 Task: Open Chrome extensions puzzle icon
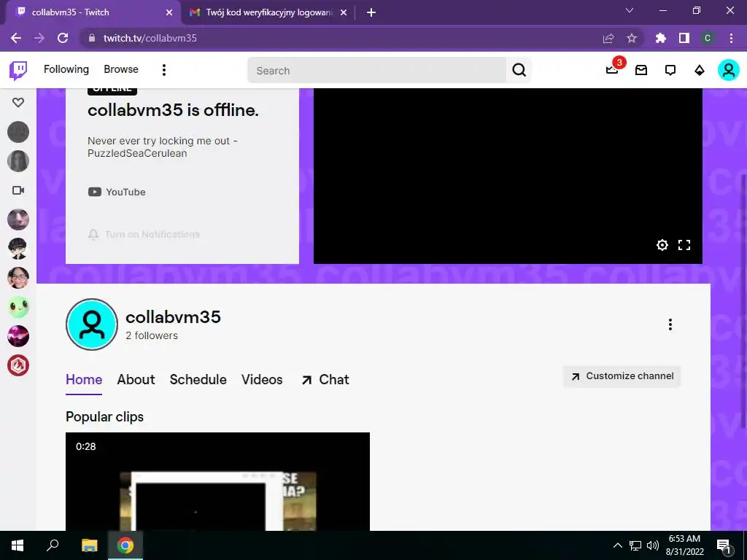coord(661,38)
